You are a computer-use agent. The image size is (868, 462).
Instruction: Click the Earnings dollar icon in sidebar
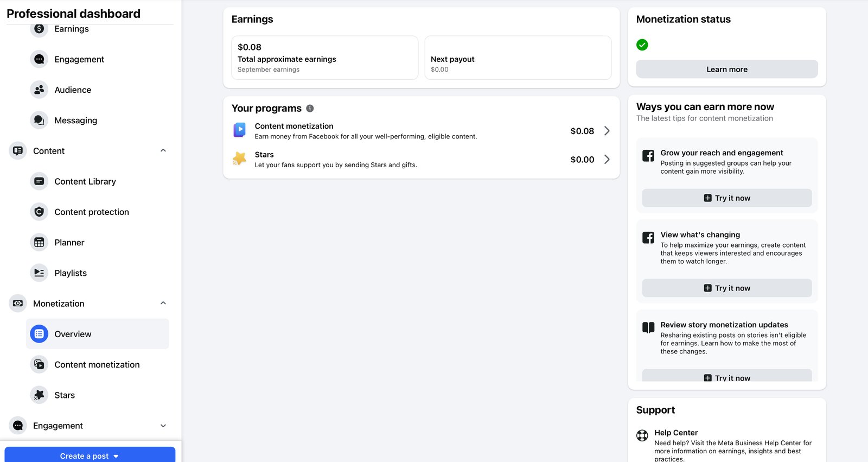tap(39, 29)
